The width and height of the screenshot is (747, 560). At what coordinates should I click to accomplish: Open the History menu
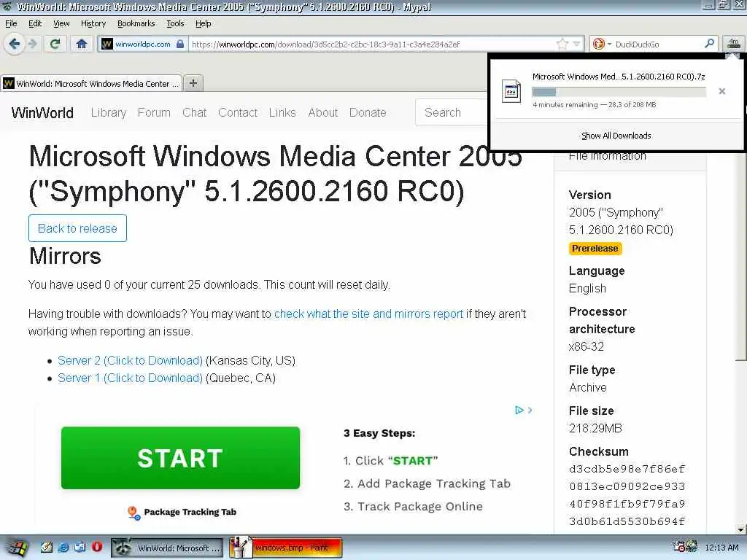pos(93,23)
